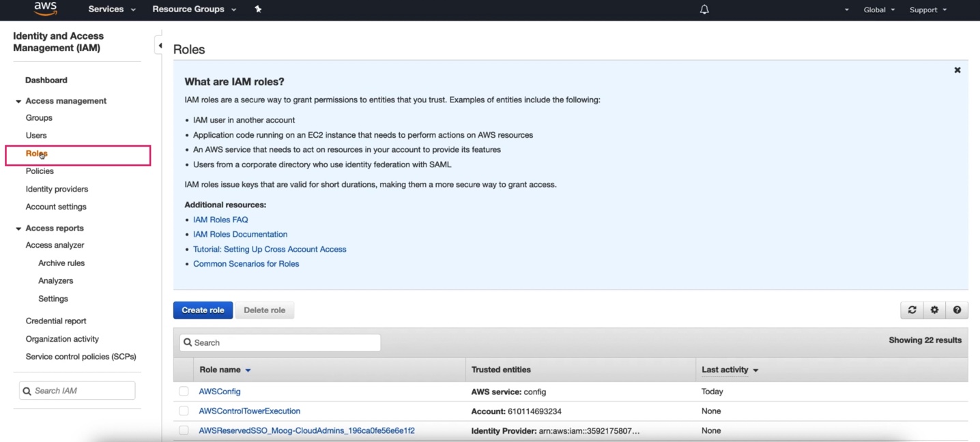Viewport: 980px width, 442px height.
Task: Open the IAM Roles FAQ link
Action: pos(220,220)
